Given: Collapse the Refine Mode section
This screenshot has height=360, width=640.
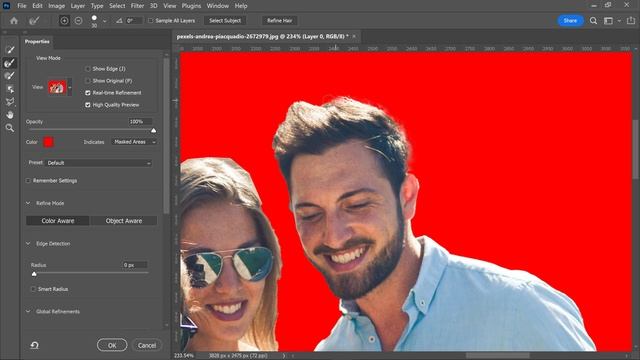Looking at the screenshot, I should click(28, 203).
